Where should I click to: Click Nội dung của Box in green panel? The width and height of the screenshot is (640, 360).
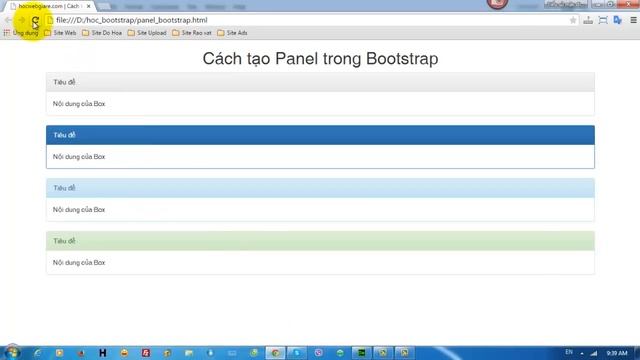click(79, 262)
